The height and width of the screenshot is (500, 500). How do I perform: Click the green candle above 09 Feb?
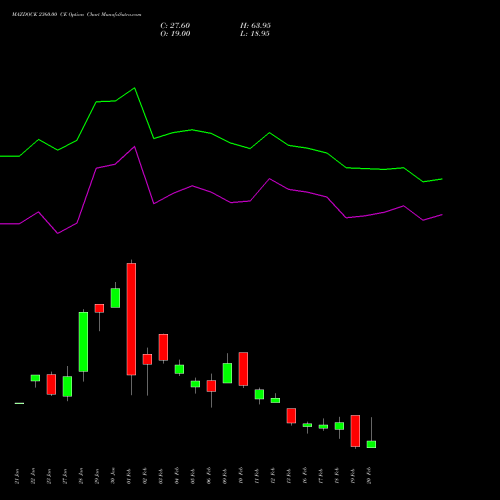pos(227,373)
